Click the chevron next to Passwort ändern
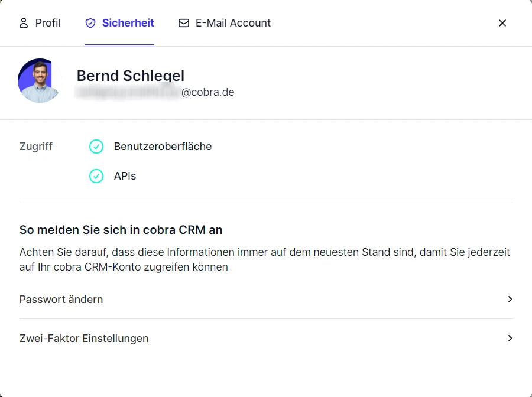Image resolution: width=532 pixels, height=397 pixels. click(x=510, y=300)
